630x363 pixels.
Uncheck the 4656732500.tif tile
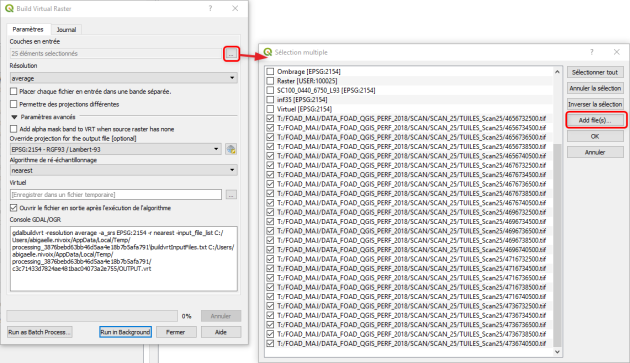point(270,118)
